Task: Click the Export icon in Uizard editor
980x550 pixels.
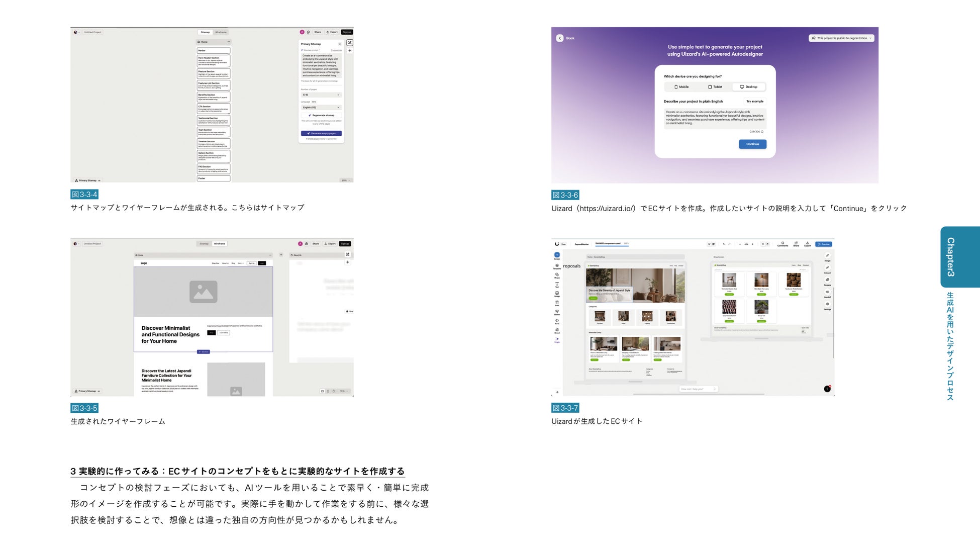Action: tap(807, 244)
